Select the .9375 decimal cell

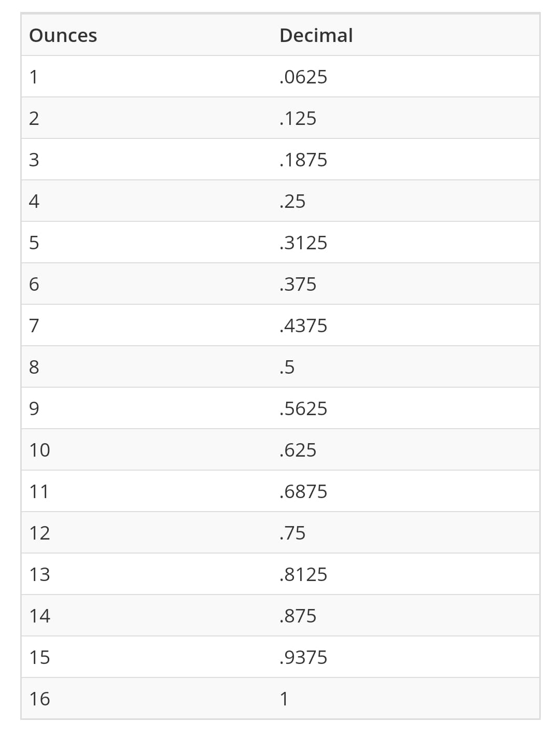click(x=303, y=657)
